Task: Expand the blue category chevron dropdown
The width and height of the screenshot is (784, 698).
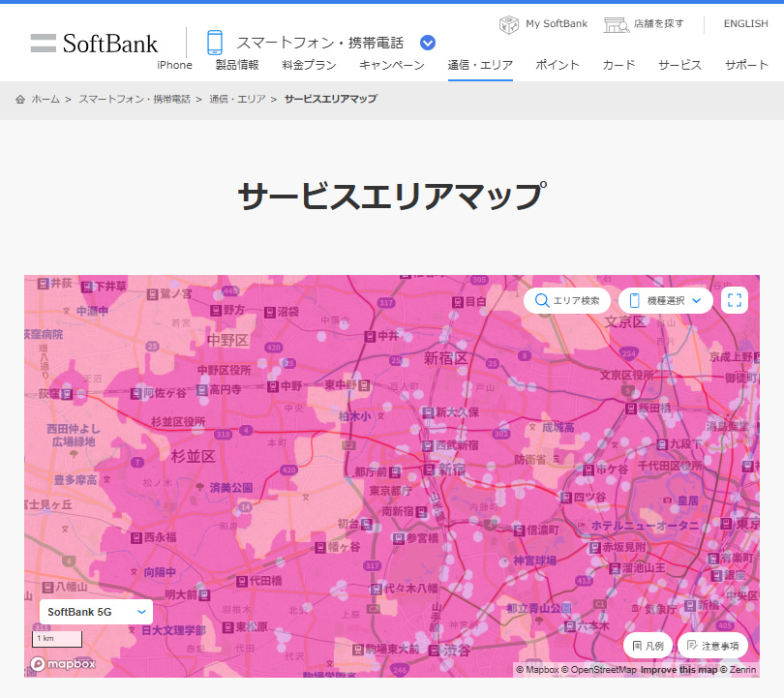Action: (x=428, y=43)
